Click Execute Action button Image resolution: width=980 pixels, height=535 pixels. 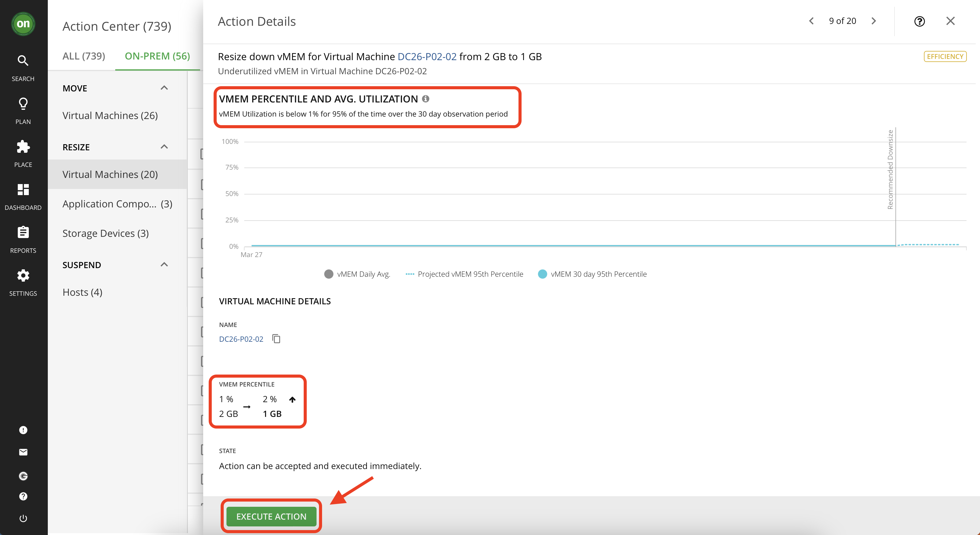tap(271, 517)
